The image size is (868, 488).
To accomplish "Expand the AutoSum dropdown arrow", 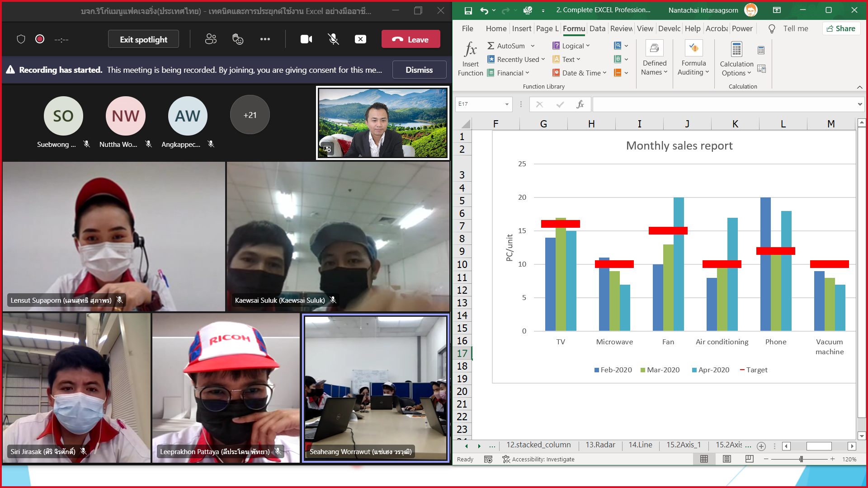I will [533, 46].
